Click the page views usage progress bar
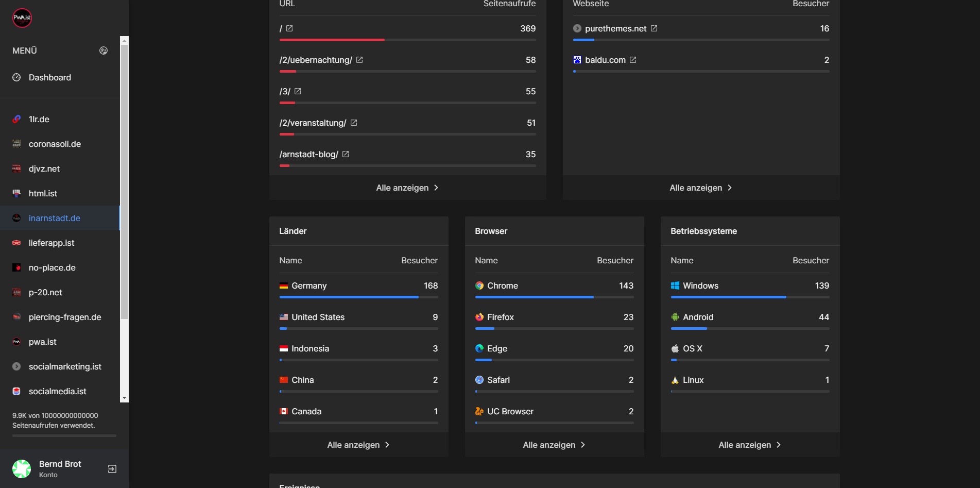The width and height of the screenshot is (980, 488). [64, 436]
